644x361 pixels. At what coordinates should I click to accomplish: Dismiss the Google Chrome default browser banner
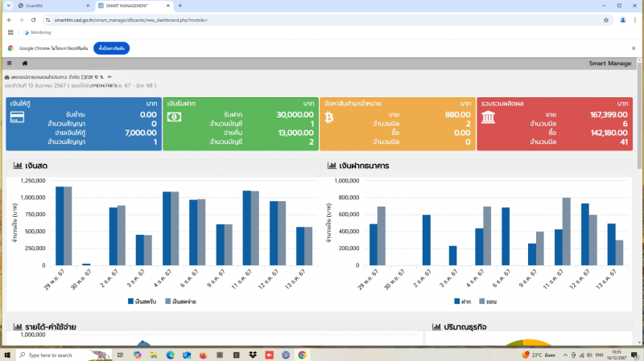pyautogui.click(x=634, y=48)
